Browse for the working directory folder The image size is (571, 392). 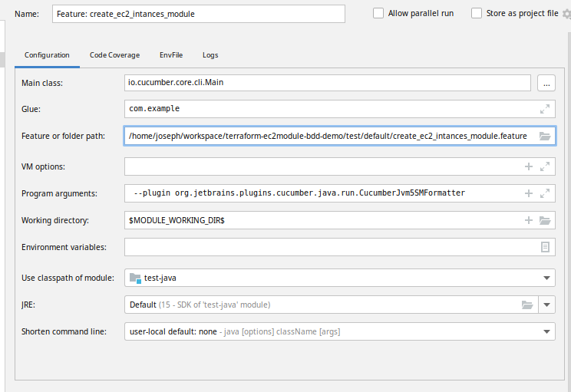[545, 220]
